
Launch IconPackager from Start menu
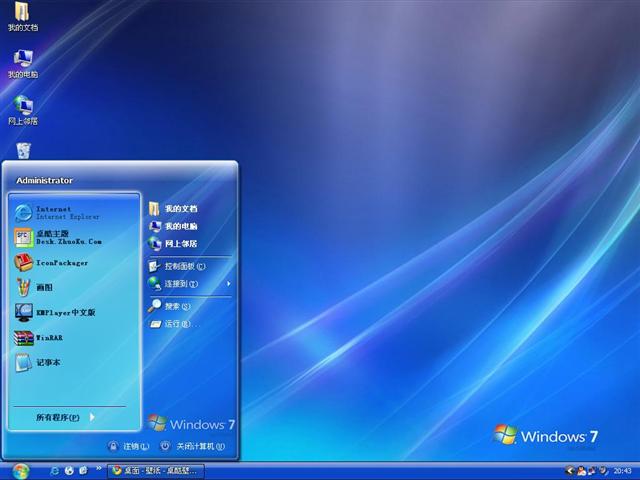[x=73, y=263]
